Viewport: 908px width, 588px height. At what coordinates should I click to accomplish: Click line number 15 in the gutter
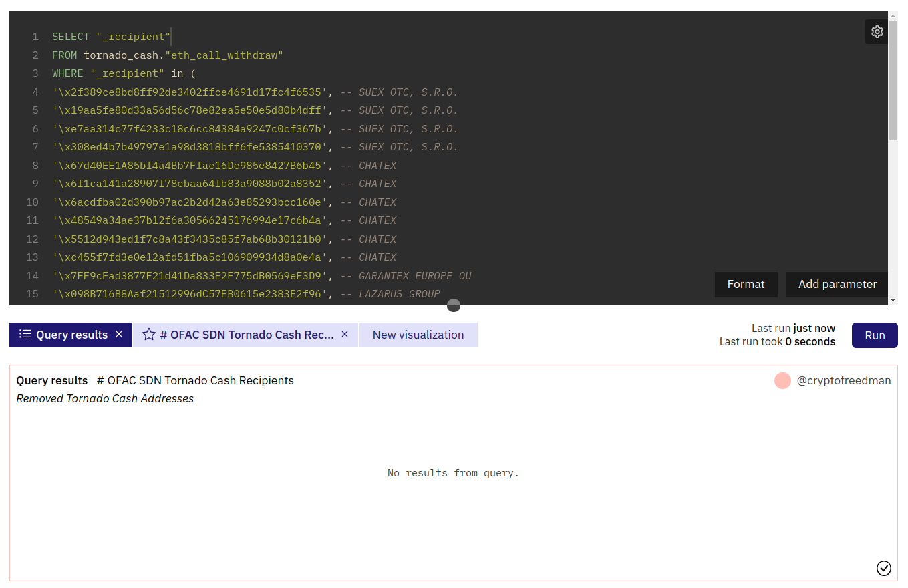(x=32, y=294)
